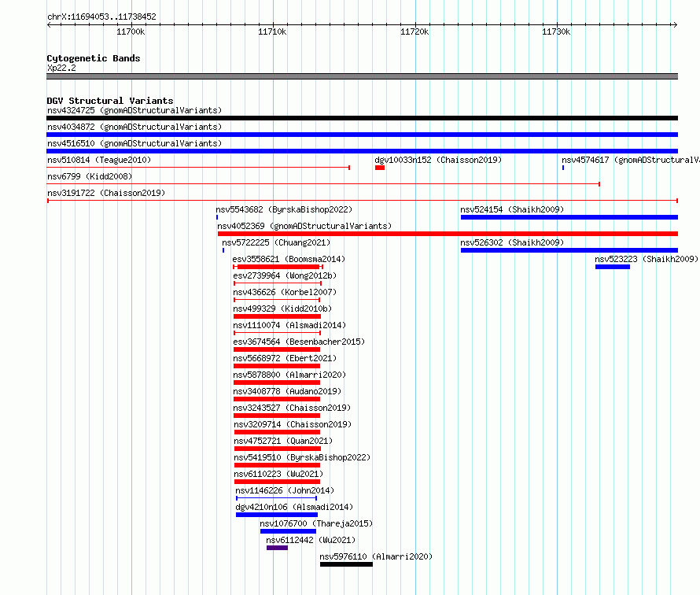
Task: Open nsv3408778 (Audano2019) label
Action: pos(288,391)
